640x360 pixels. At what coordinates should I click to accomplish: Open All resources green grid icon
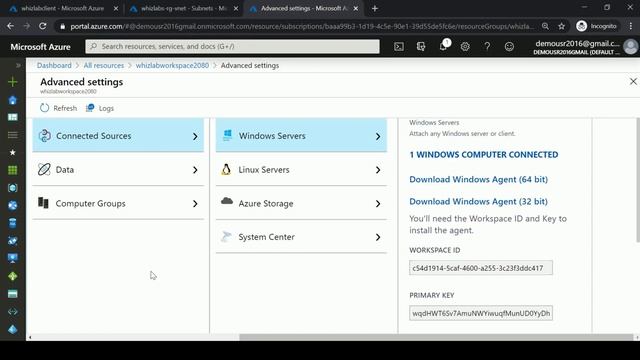[13, 170]
